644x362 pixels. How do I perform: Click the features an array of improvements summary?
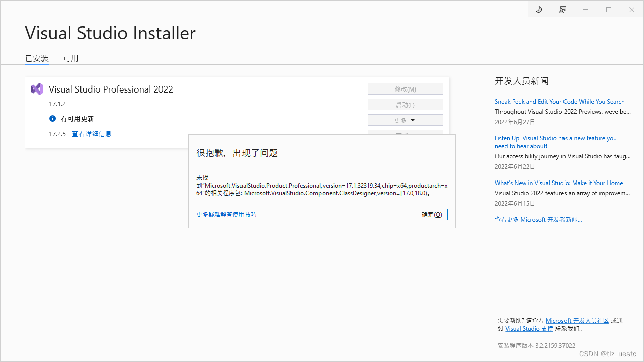(562, 193)
